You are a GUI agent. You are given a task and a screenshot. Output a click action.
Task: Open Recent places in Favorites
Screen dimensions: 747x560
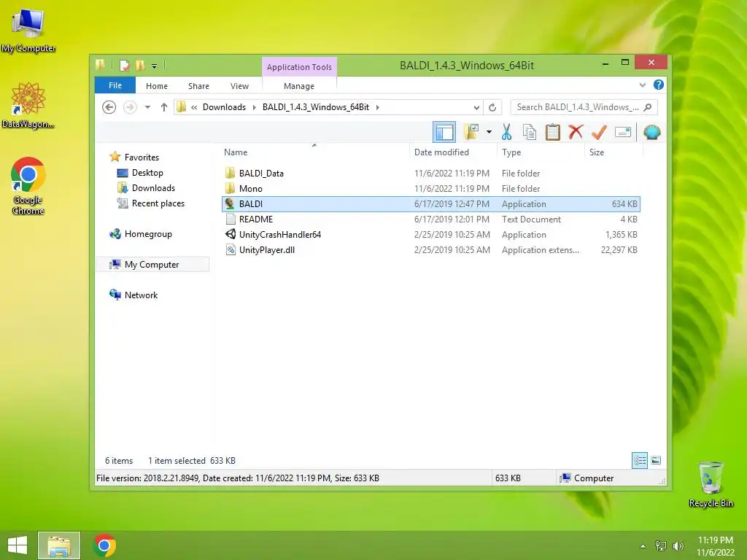point(158,203)
